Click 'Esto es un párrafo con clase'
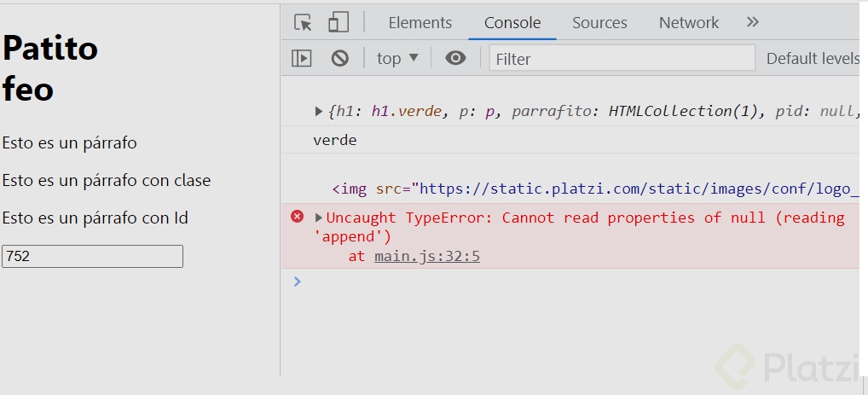Screen dimensions: 868x395 point(107,181)
